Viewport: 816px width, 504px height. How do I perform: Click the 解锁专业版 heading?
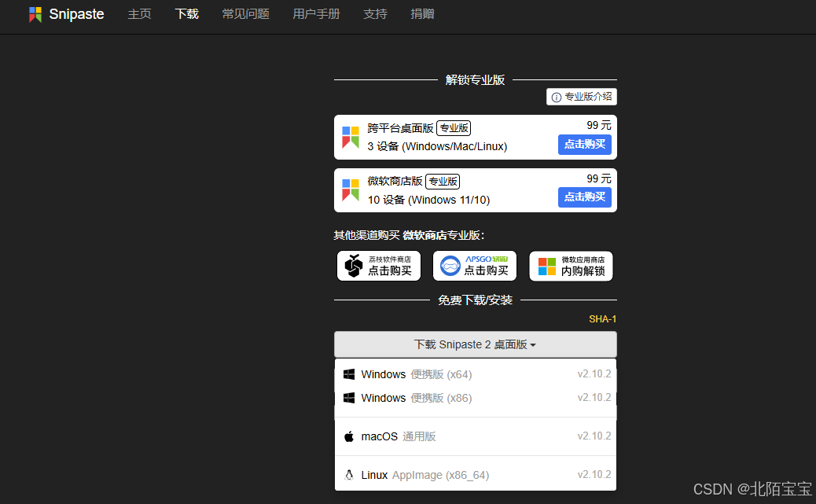(475, 80)
